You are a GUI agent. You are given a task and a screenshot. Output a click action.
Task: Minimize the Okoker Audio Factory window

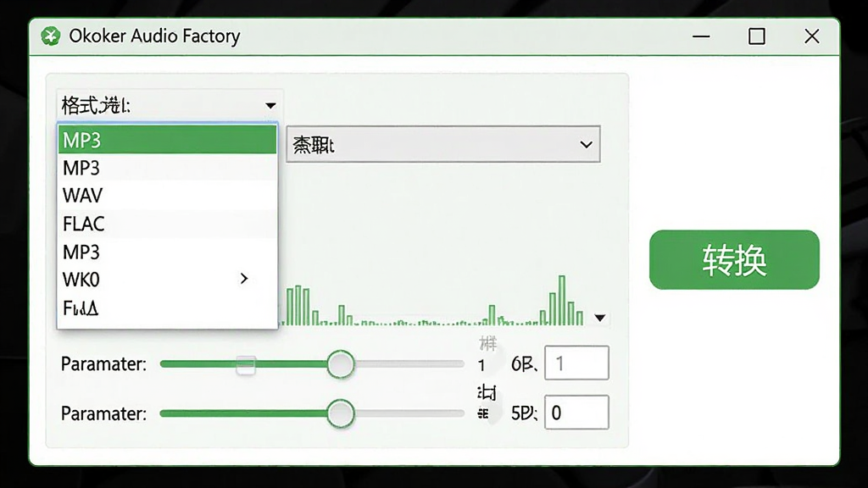click(x=701, y=36)
